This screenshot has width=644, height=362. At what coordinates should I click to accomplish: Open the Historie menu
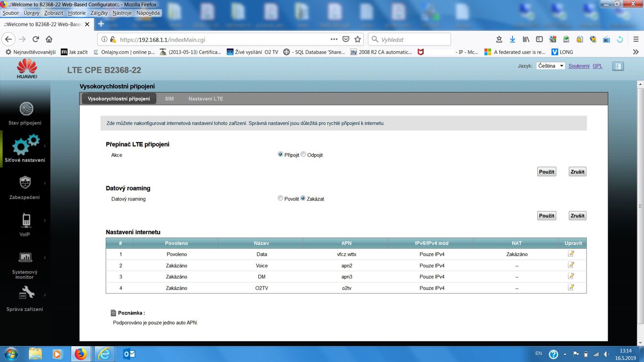77,13
